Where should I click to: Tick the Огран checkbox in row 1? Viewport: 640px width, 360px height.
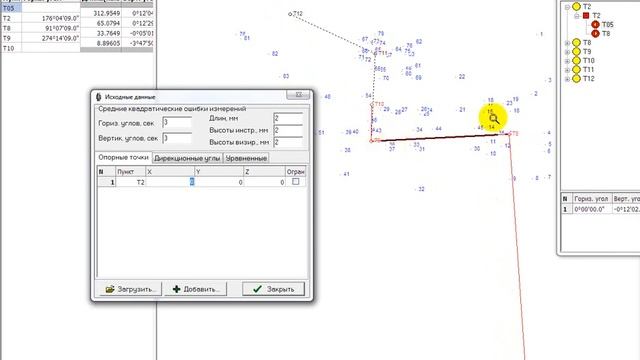(296, 182)
